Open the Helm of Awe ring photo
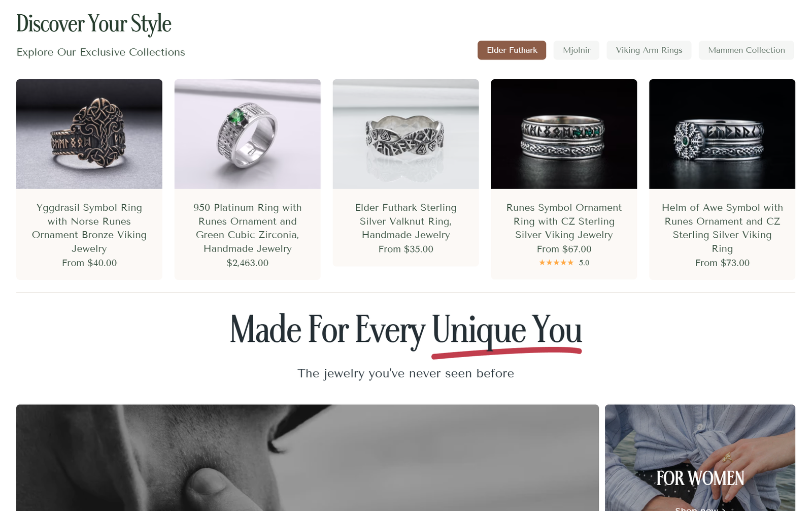 722,134
